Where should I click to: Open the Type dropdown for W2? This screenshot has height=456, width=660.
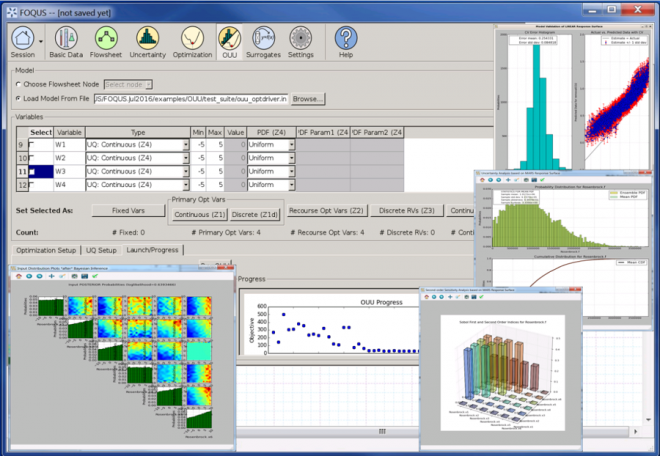pyautogui.click(x=186, y=158)
